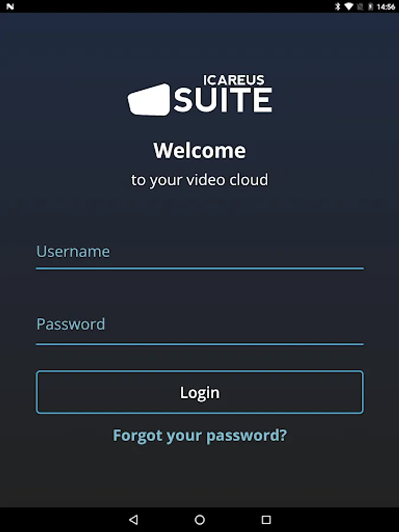Viewport: 399px width, 532px height.
Task: Tap the large SUITE wordmark
Action: pos(223,100)
